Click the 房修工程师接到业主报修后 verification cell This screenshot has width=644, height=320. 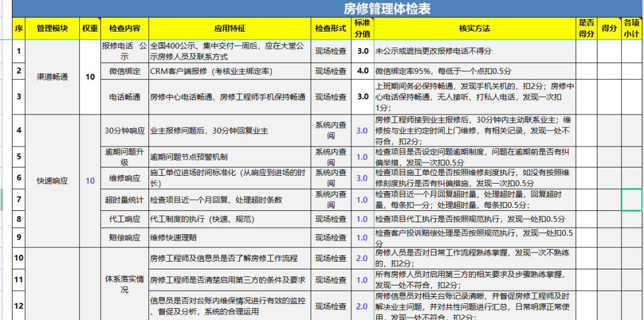pyautogui.click(x=475, y=131)
